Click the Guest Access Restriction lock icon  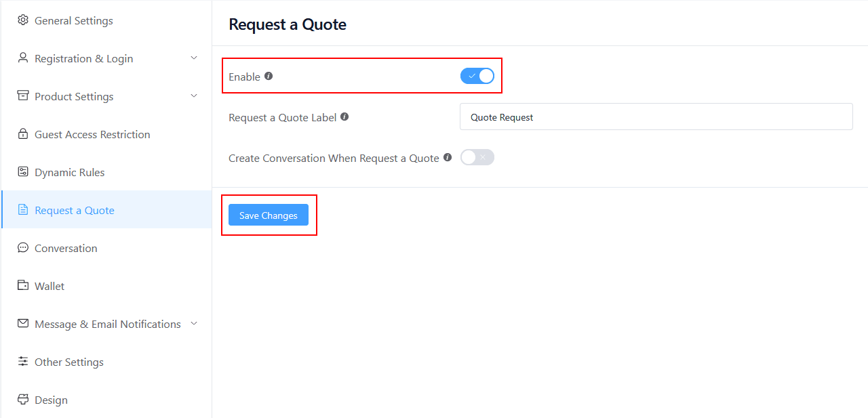[23, 134]
